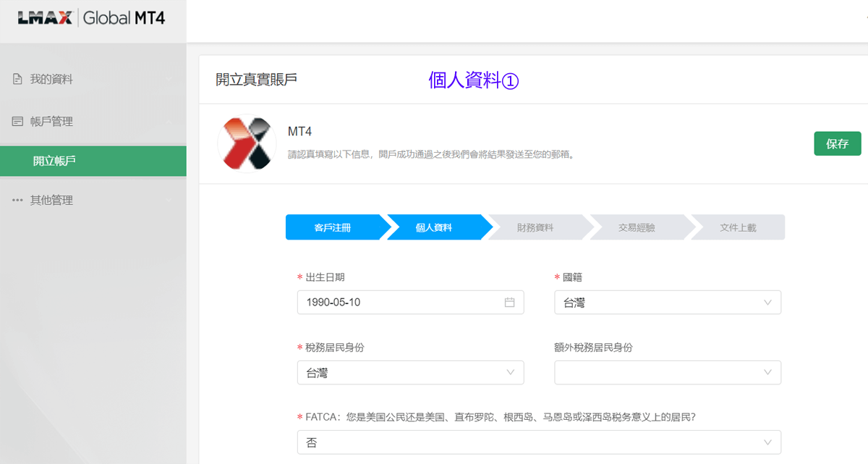Screen dimensions: 868x464
Task: Open calendar icon in 出生日期 field
Action: point(509,303)
